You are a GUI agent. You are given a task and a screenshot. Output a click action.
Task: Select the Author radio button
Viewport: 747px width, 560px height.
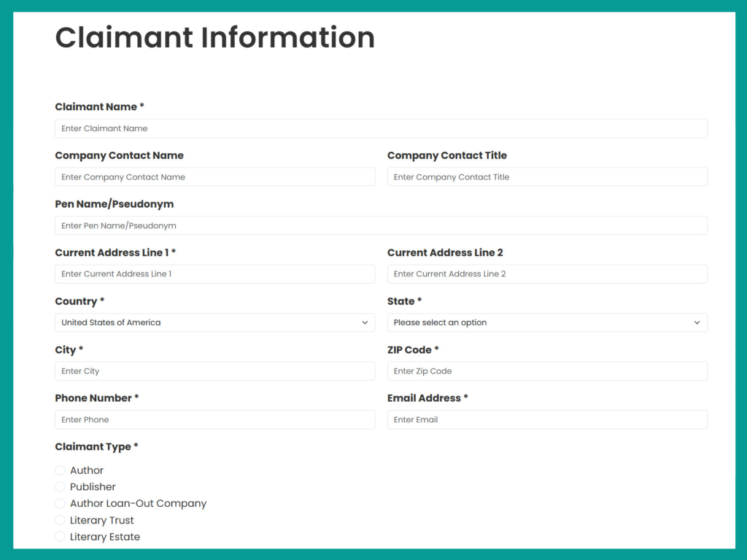pyautogui.click(x=61, y=470)
